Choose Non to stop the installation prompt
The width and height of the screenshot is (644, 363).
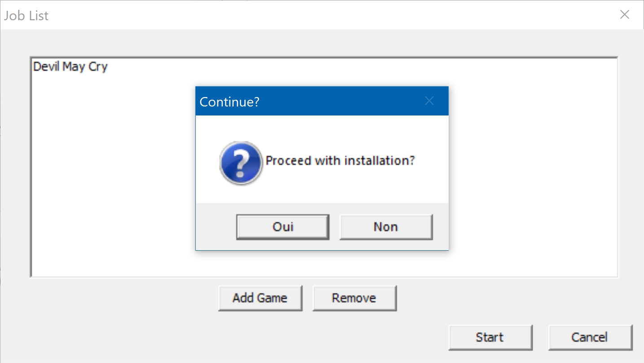pyautogui.click(x=386, y=227)
